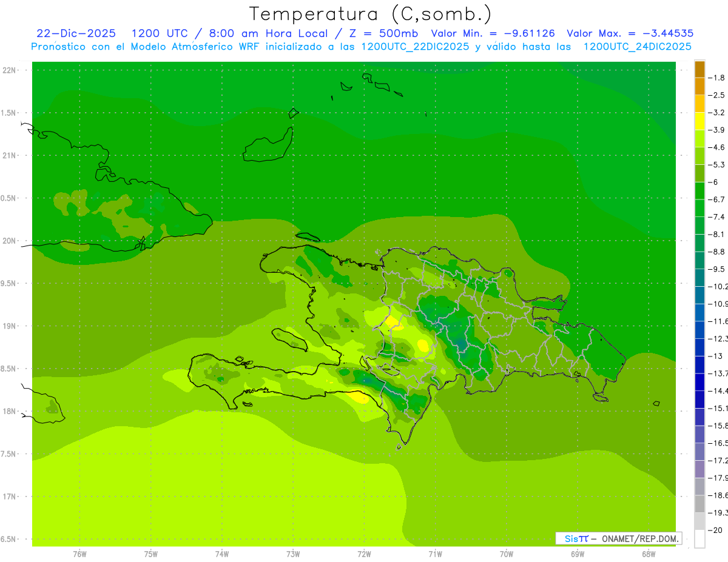
Task: Click the initialization time '1200UTC_22DIC2025'
Action: coord(414,47)
